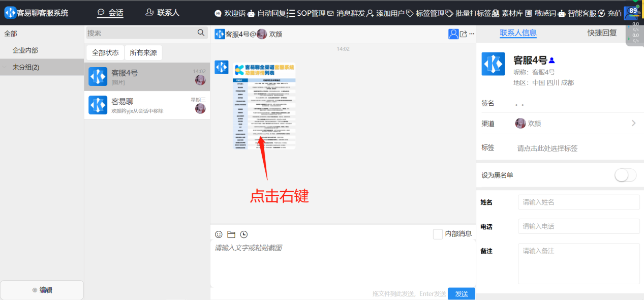This screenshot has width=644, height=300.
Task: Open the 客服4号 conversation in the list
Action: (147, 77)
